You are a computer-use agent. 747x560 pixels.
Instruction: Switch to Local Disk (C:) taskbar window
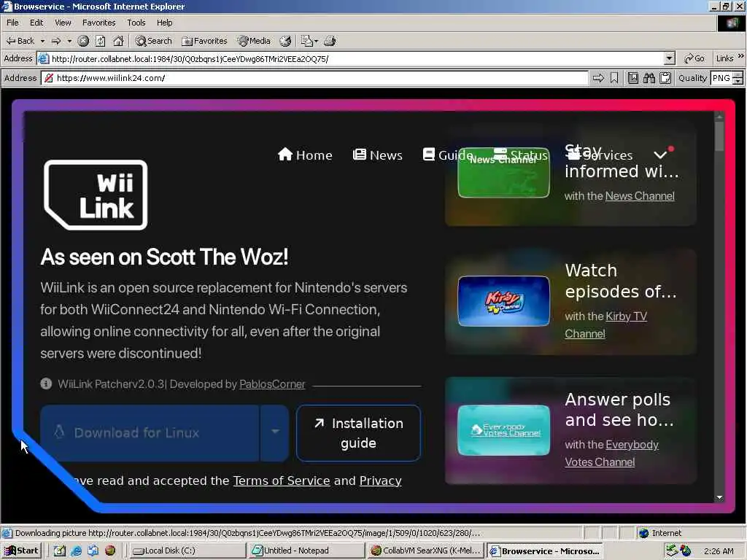click(x=187, y=551)
